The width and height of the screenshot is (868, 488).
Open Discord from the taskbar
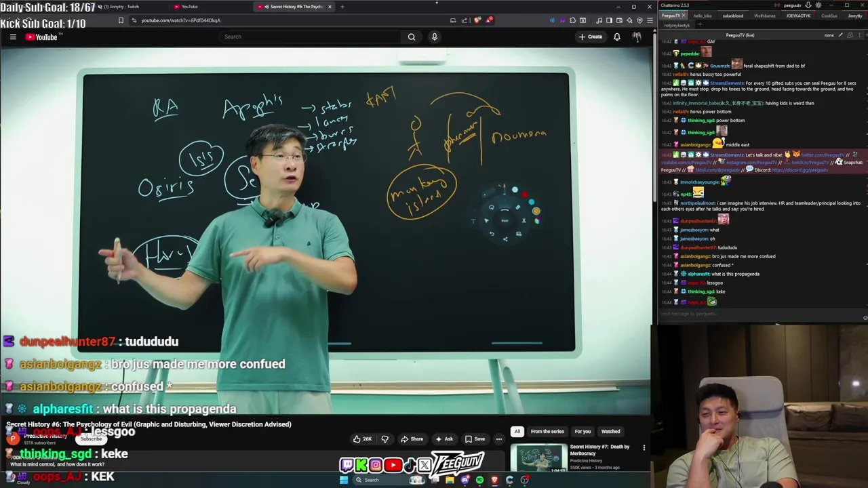(x=465, y=480)
